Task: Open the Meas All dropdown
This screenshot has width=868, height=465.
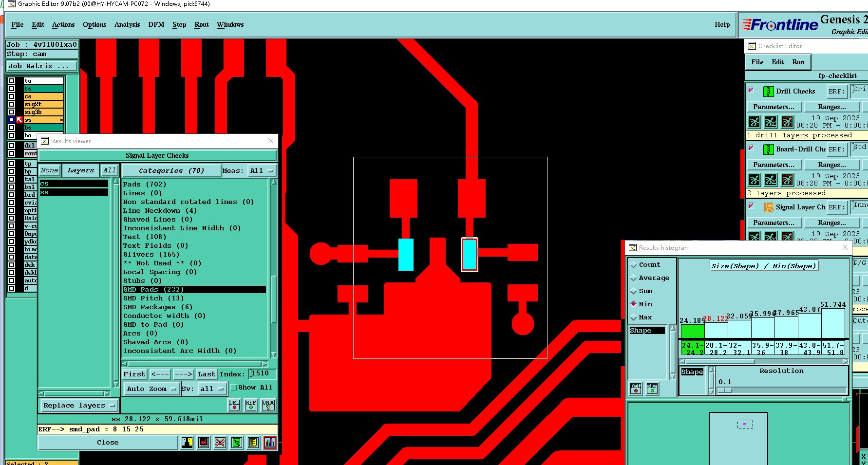Action: pos(262,170)
